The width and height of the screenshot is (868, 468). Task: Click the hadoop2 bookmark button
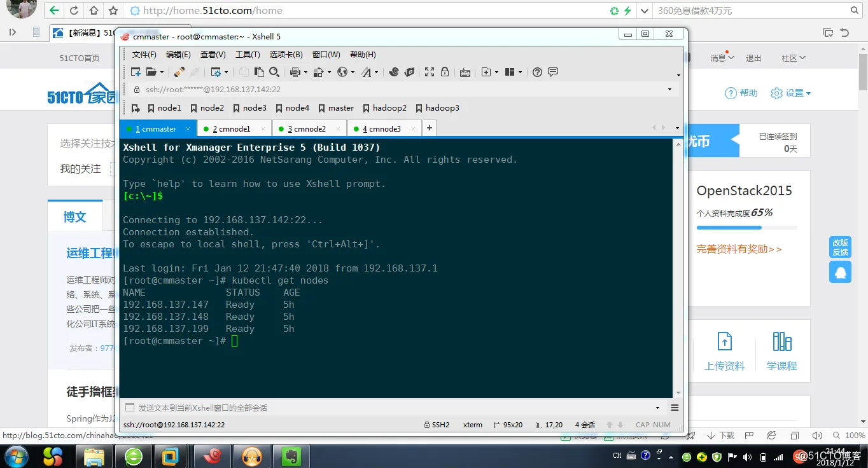[x=384, y=108]
